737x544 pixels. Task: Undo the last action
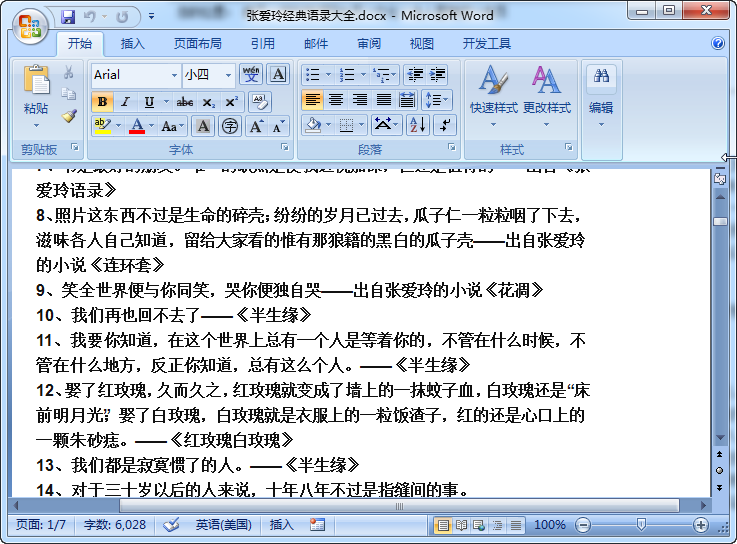tap(89, 17)
